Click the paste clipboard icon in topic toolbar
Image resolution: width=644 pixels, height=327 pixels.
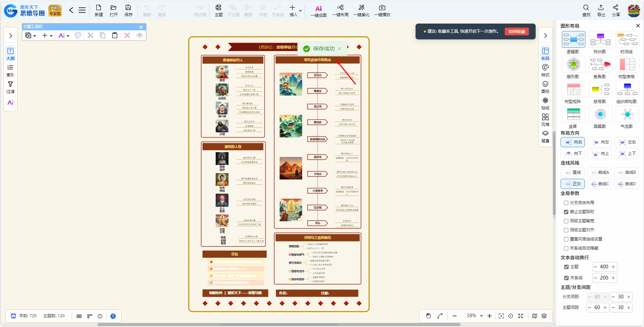tap(115, 35)
